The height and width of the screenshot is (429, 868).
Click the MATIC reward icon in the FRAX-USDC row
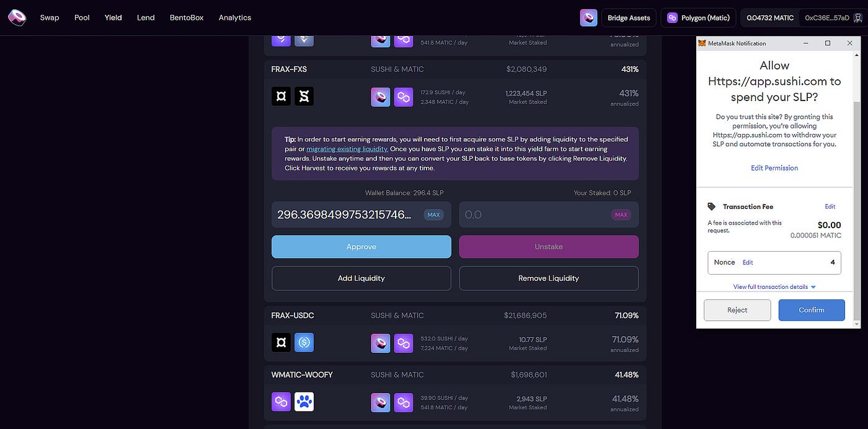[x=404, y=343]
